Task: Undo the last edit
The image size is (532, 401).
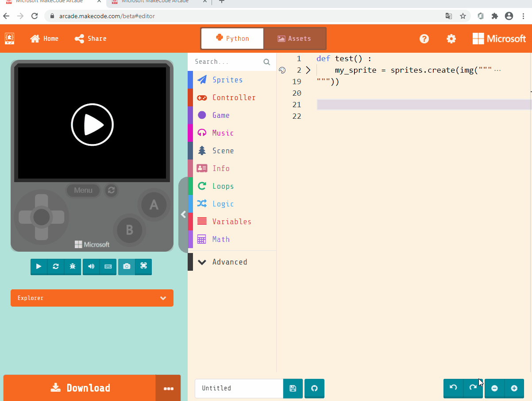Action: [453, 388]
